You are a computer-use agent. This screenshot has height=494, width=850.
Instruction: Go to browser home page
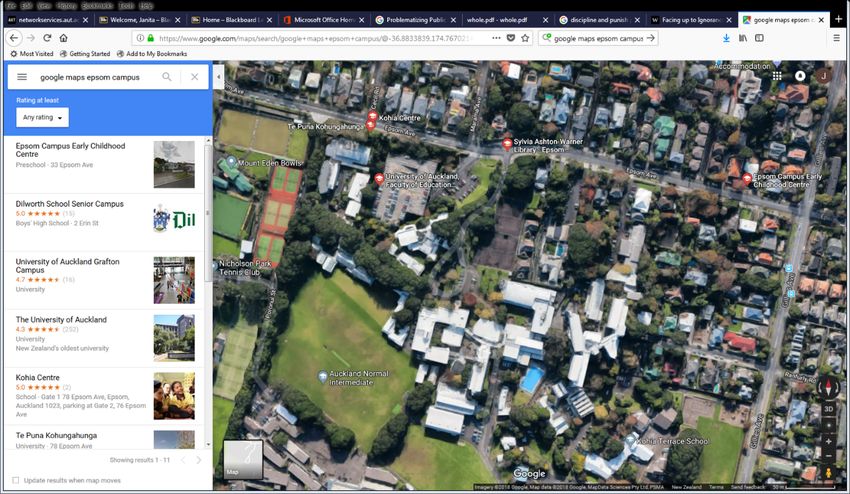(x=63, y=38)
